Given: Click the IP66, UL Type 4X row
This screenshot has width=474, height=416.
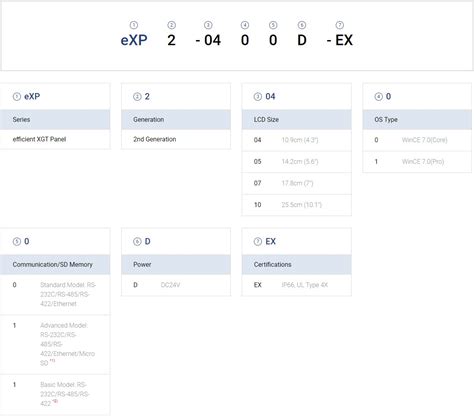Looking at the screenshot, I should tap(297, 285).
